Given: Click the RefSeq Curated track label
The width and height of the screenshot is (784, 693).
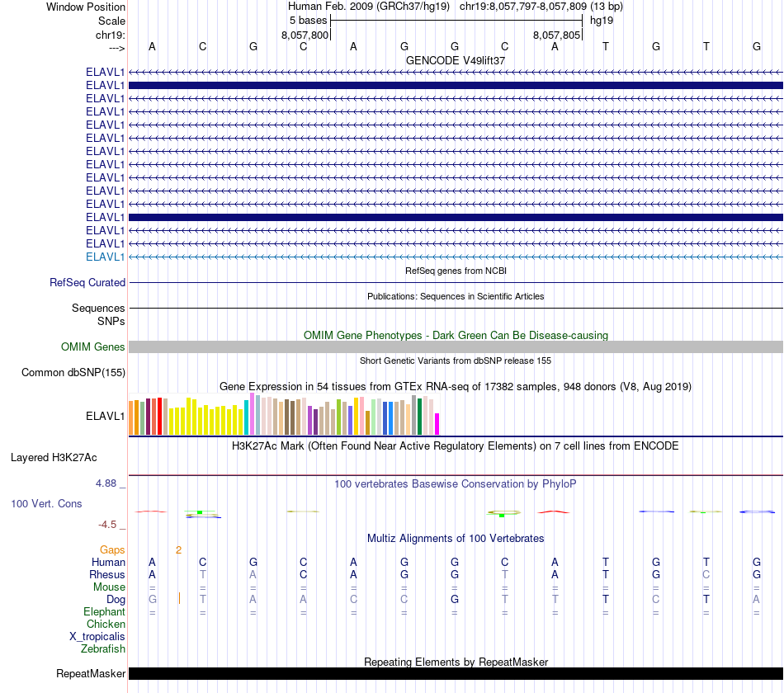Looking at the screenshot, I should coord(87,282).
